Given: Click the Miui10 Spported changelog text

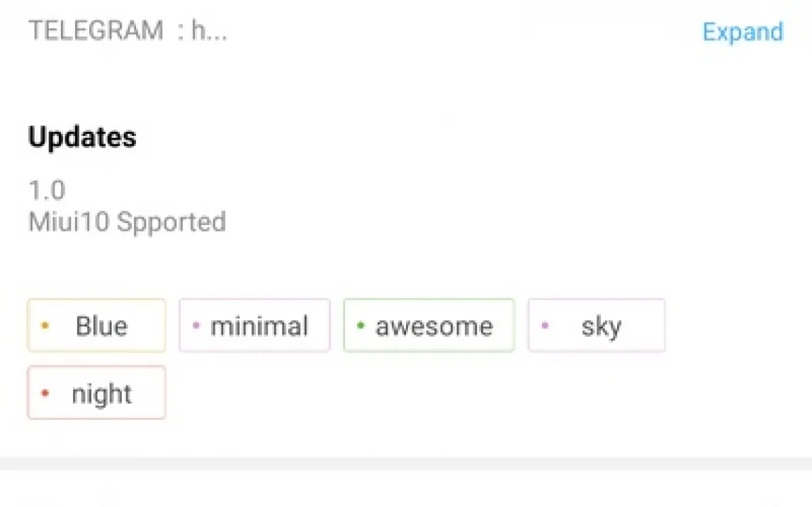Looking at the screenshot, I should [x=128, y=222].
